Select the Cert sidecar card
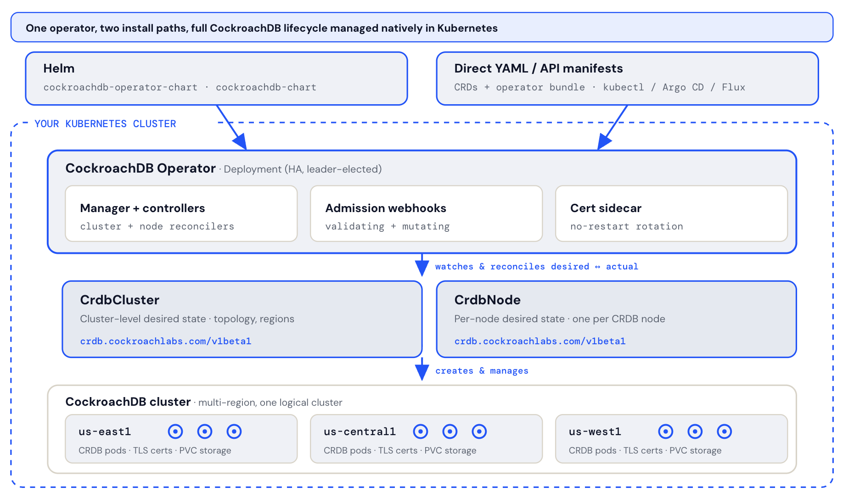 tap(672, 213)
